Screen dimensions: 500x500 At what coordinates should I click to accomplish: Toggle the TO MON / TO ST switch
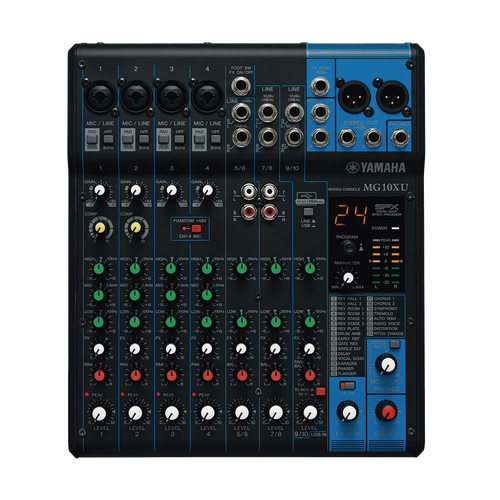[x=321, y=391]
